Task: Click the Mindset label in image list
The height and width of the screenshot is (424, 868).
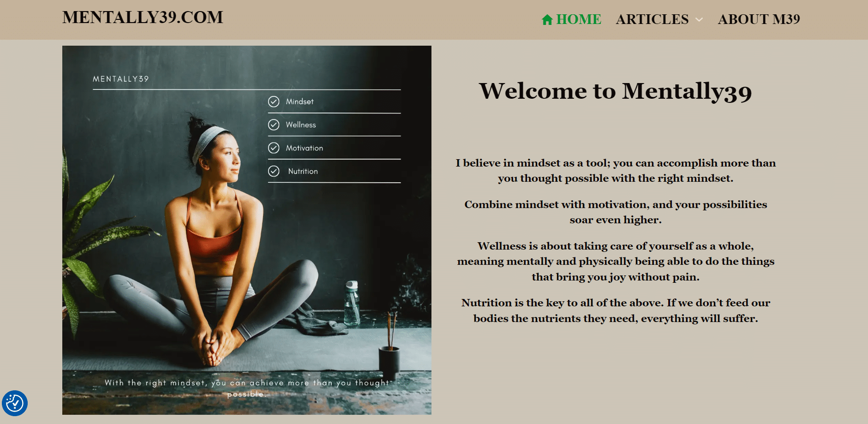Action: (299, 102)
